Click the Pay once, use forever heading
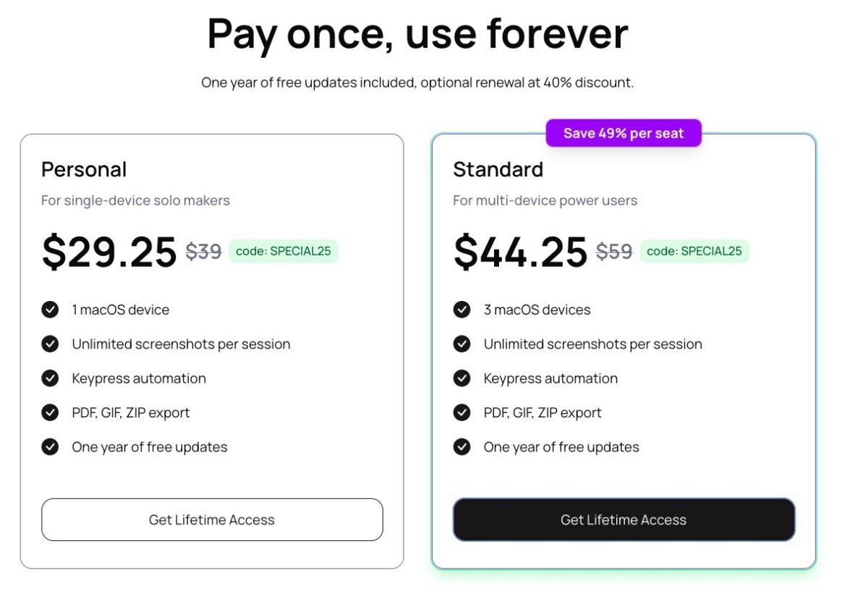 [418, 33]
